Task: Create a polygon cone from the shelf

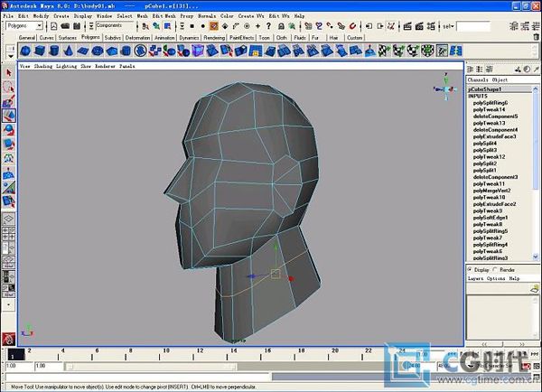Action: pyautogui.click(x=69, y=51)
